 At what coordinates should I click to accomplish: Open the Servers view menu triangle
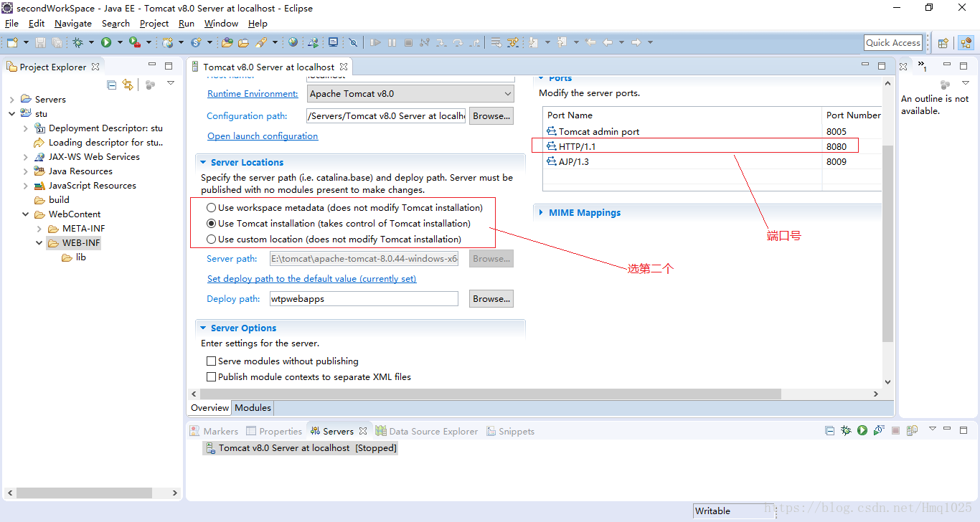[933, 429]
